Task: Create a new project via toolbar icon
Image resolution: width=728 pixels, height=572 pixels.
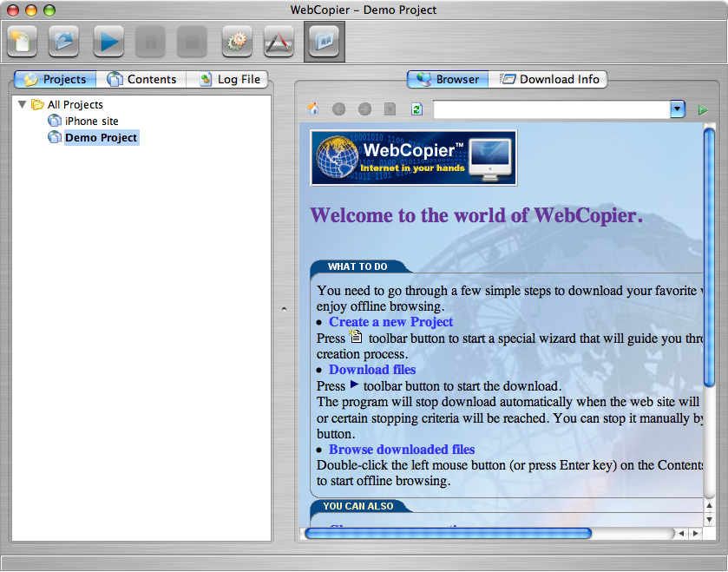Action: click(x=22, y=42)
